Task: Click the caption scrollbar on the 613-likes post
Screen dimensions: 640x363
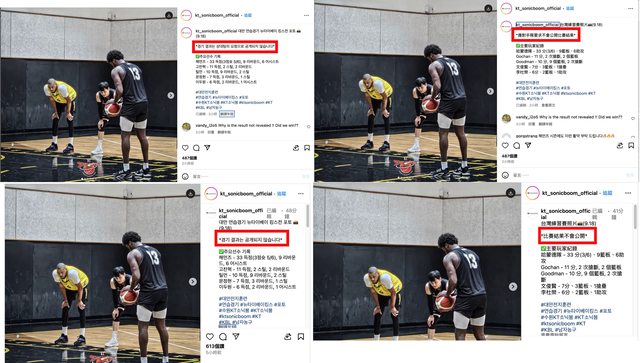Action: pyautogui.click(x=307, y=216)
